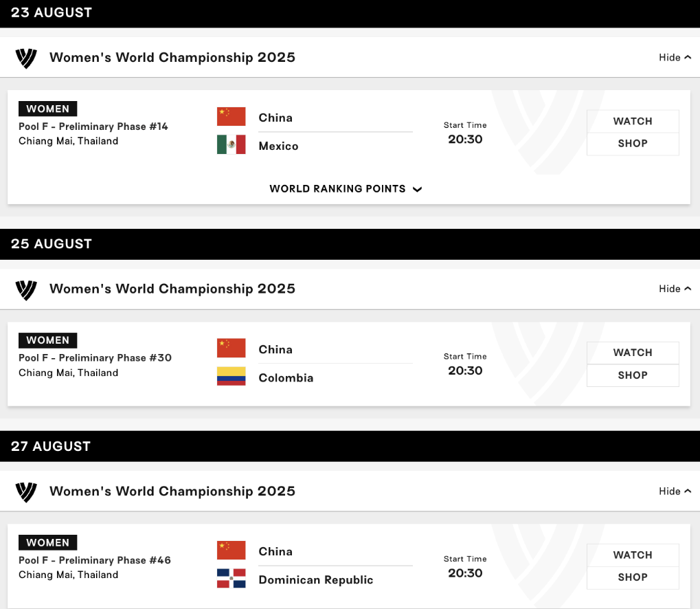
Task: Collapse the 23 August championship section using Hide
Action: [675, 58]
